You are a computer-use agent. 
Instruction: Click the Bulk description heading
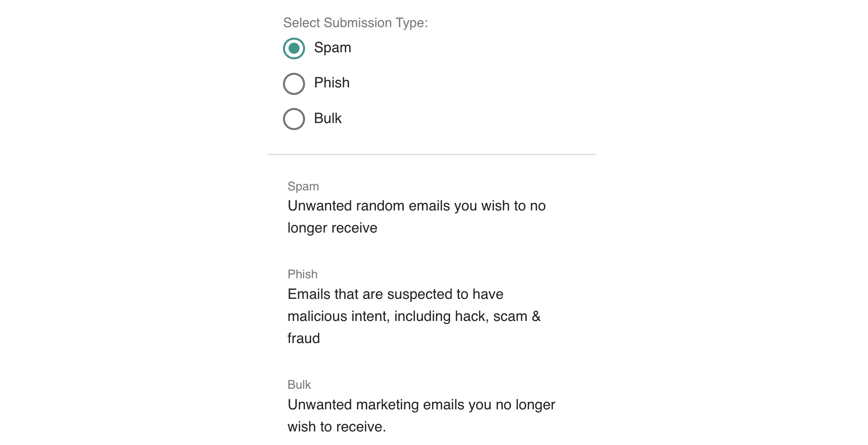[299, 385]
